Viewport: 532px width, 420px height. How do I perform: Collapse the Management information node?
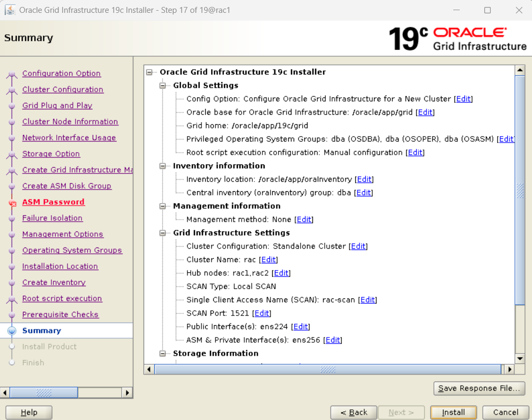[163, 206]
